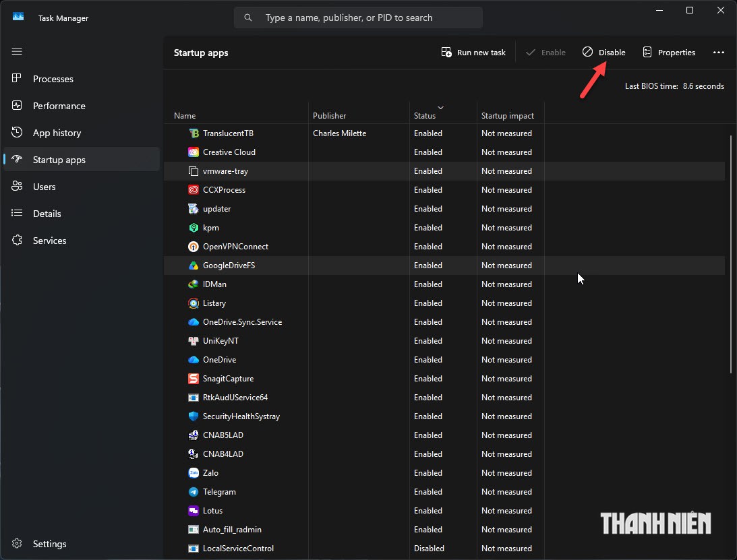Open the more options ellipsis menu
Viewport: 737px width, 560px height.
[718, 52]
